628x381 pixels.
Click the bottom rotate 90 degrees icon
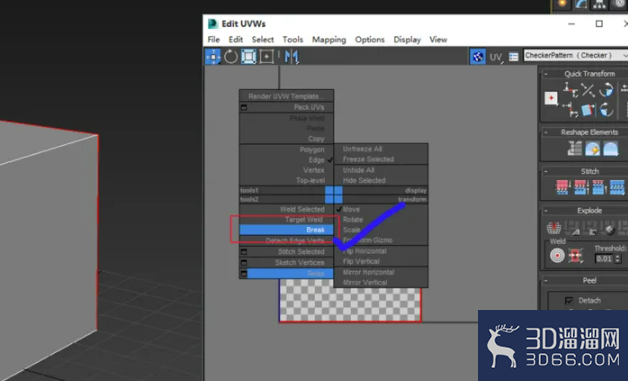click(x=606, y=109)
